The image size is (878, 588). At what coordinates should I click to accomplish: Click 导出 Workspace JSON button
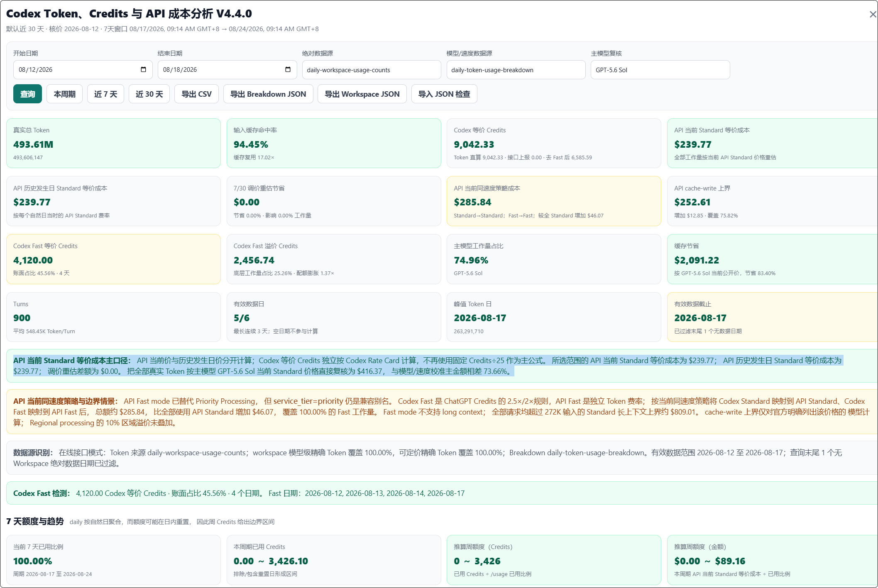[362, 94]
